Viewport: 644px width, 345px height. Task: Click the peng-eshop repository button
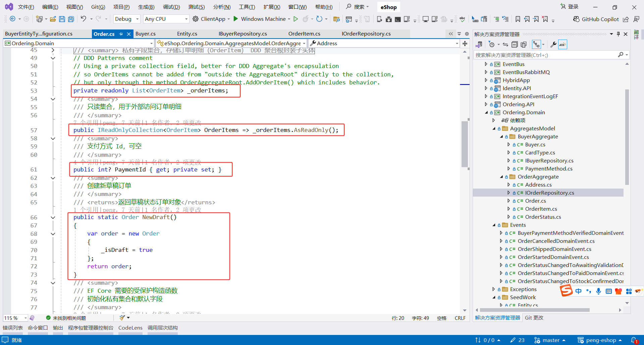pos(600,340)
